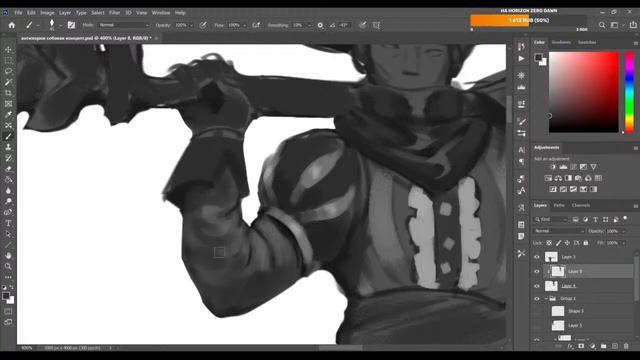Switch to the Gradients tab

click(x=561, y=42)
